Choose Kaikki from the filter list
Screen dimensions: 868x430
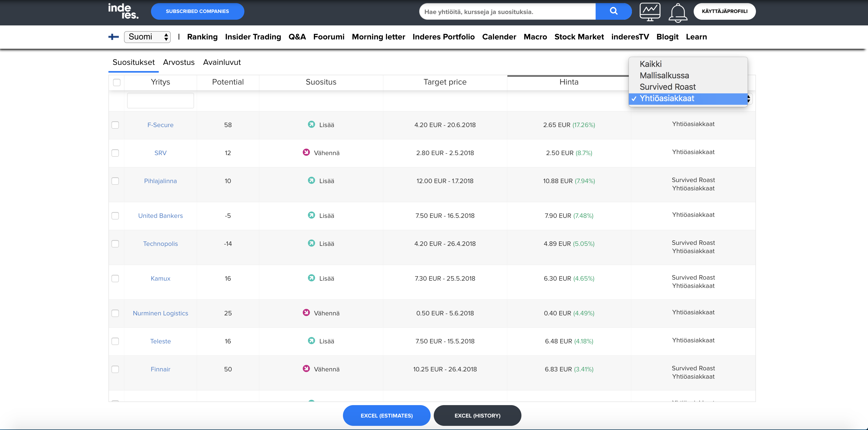(650, 64)
